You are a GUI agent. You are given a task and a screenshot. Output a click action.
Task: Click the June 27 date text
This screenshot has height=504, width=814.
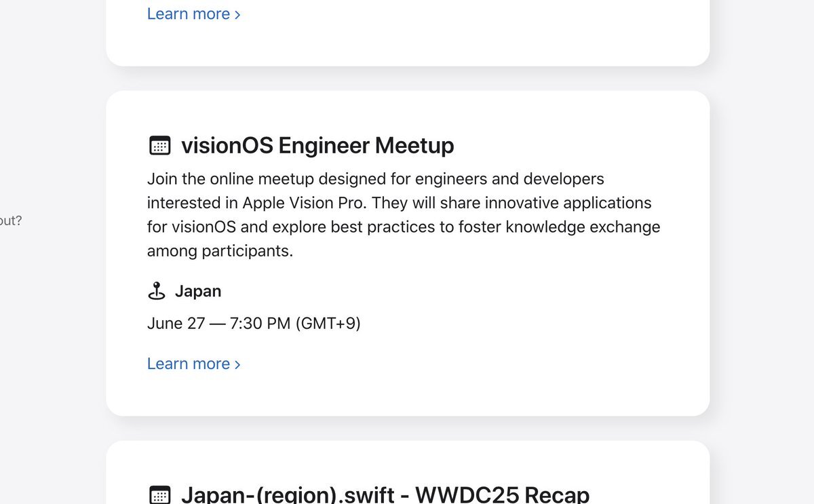(x=176, y=324)
